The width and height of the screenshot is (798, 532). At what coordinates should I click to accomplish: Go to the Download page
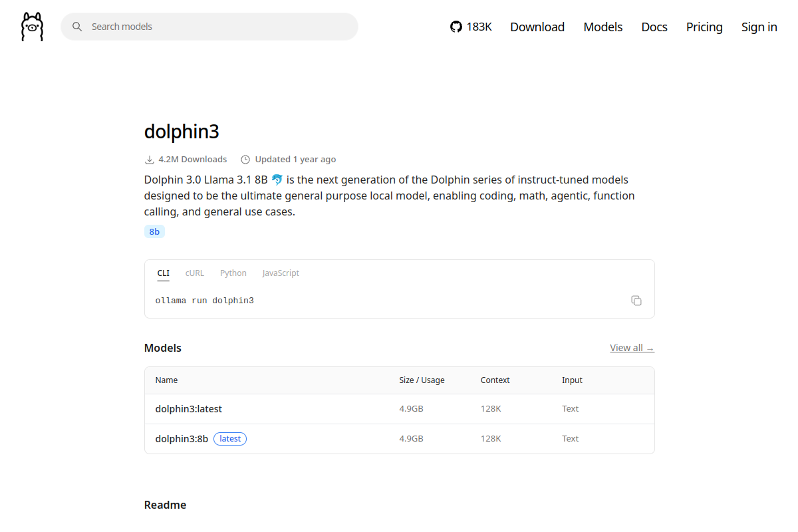[537, 27]
